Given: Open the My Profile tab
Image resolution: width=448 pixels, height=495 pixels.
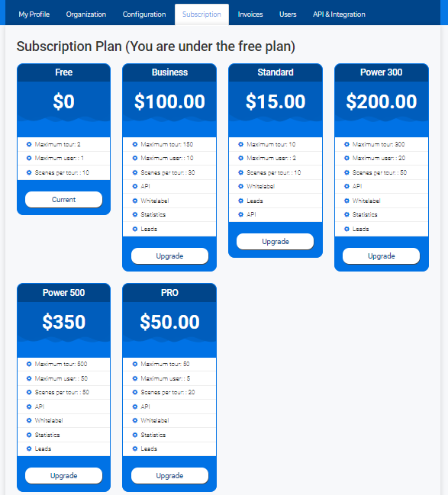Looking at the screenshot, I should 34,14.
